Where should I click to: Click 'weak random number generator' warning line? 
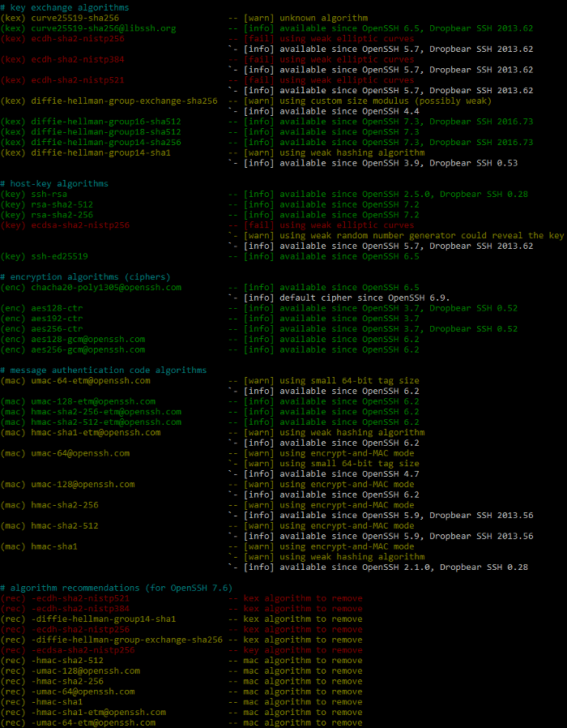coord(421,235)
